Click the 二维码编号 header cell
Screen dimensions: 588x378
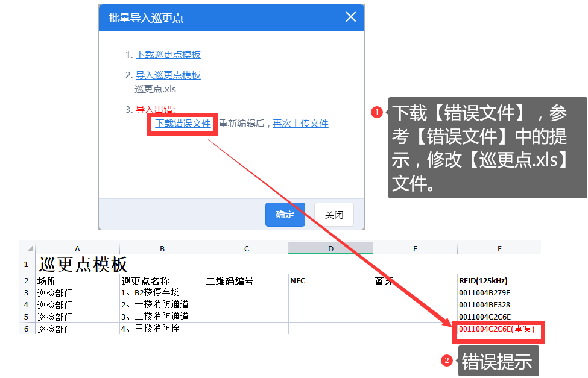tap(247, 280)
